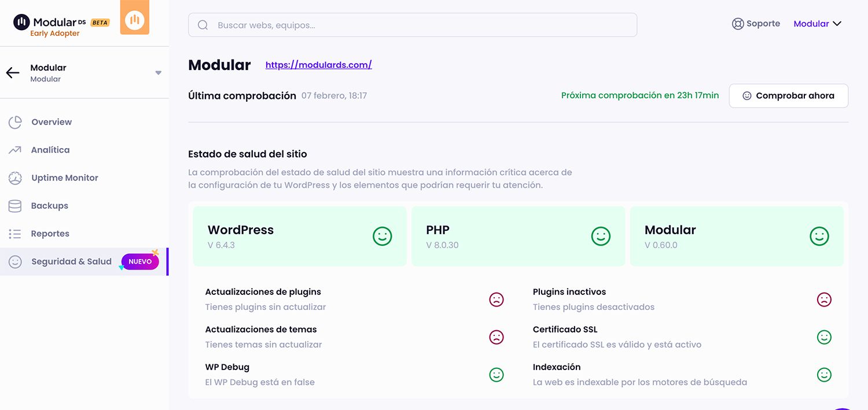Click the sad face for Actualizaciones de temas
The height and width of the screenshot is (410, 868).
(x=496, y=337)
